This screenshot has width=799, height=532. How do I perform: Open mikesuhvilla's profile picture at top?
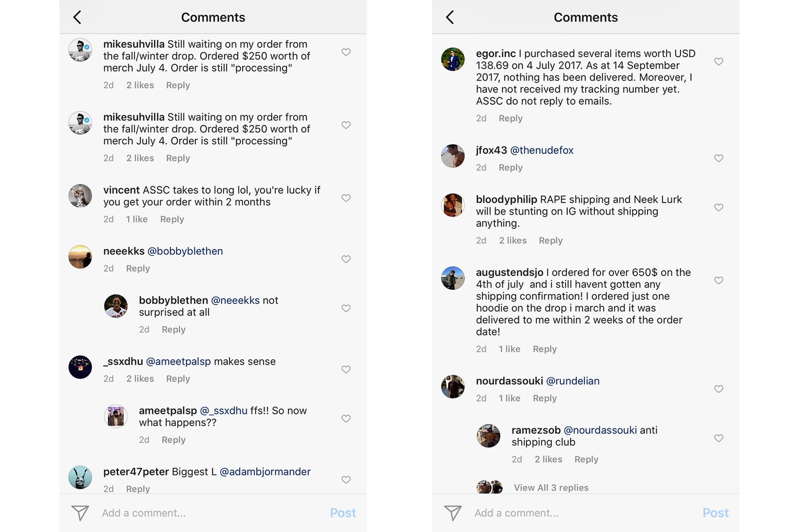tap(80, 50)
